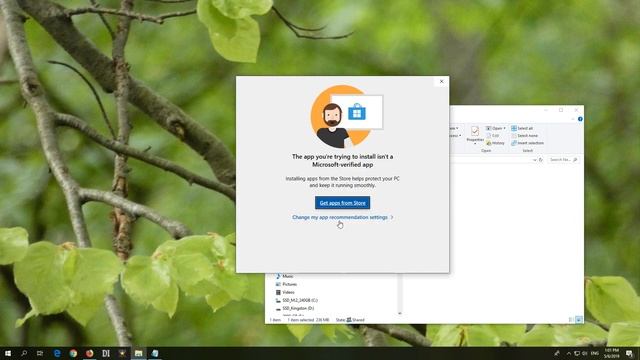The image size is (640, 360).
Task: Open Change my app recommendation settings link
Action: (x=342, y=217)
